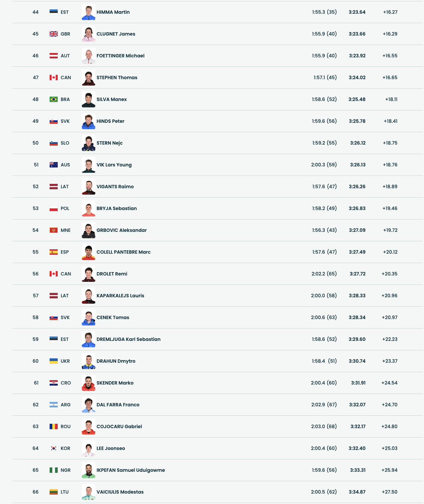Click STEPHEN Thomas athlete photo
Viewport: 424px width, 504px height.
[89, 78]
